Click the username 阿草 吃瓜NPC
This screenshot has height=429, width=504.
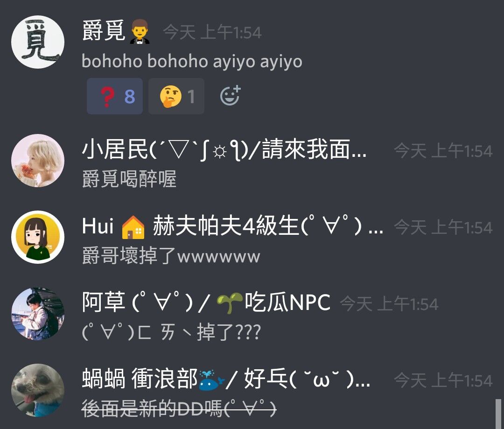[206, 302]
